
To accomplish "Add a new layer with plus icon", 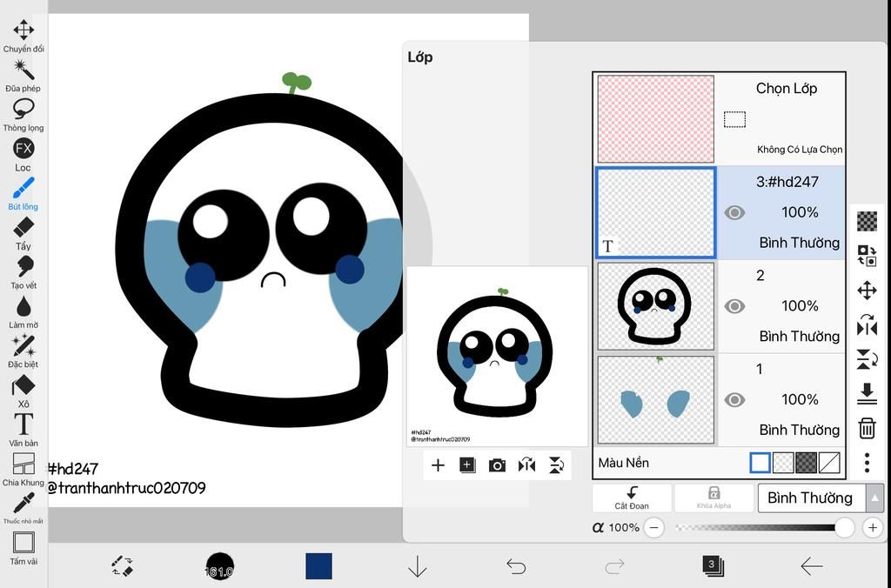I will (438, 465).
